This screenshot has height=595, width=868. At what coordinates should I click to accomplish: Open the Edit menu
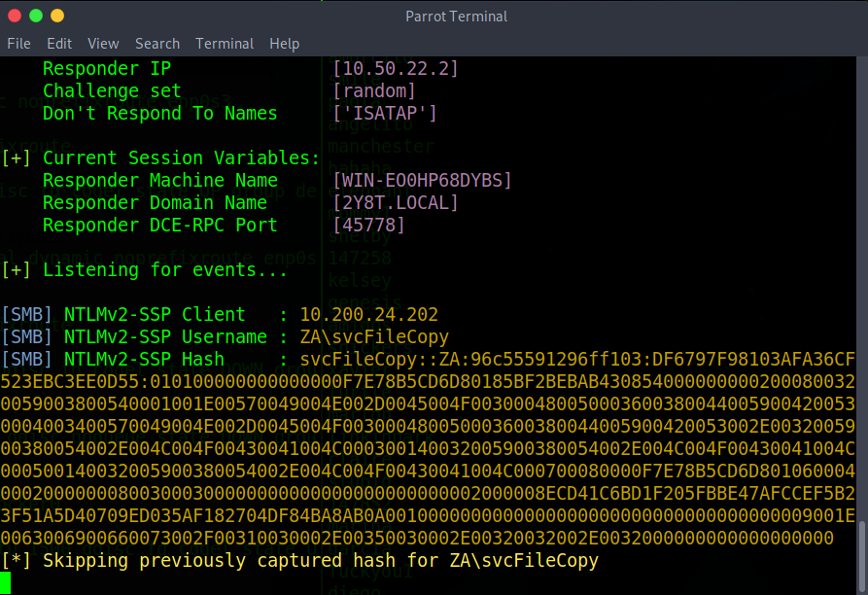(59, 44)
